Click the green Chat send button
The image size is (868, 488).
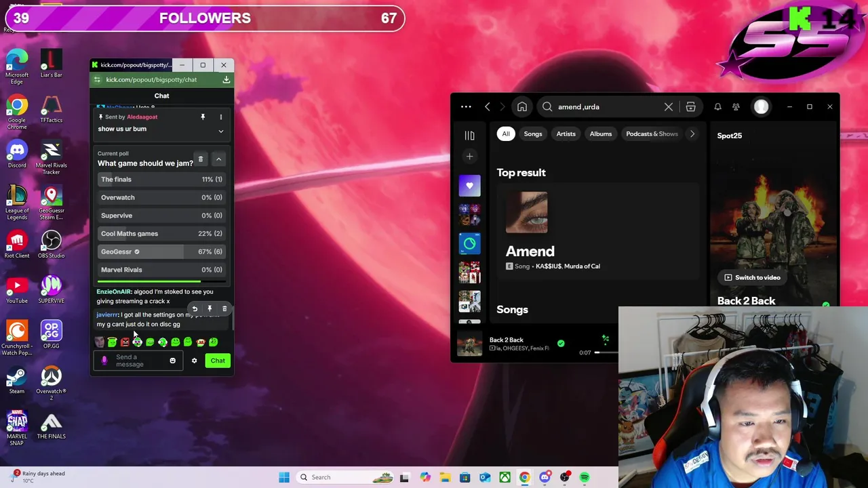coord(218,361)
